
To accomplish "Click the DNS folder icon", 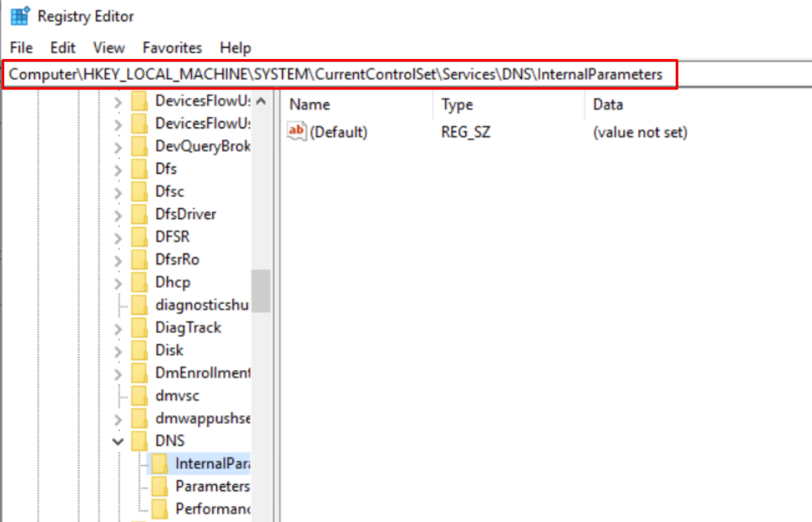I will point(139,441).
